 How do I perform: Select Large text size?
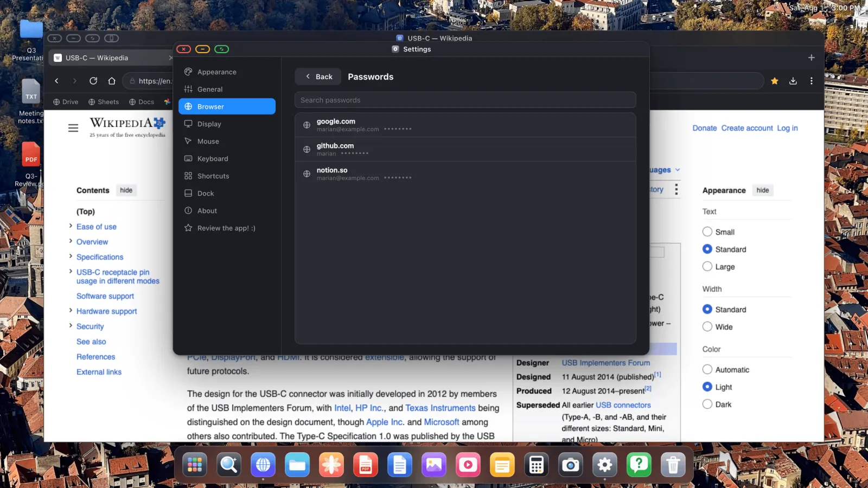[x=707, y=266]
